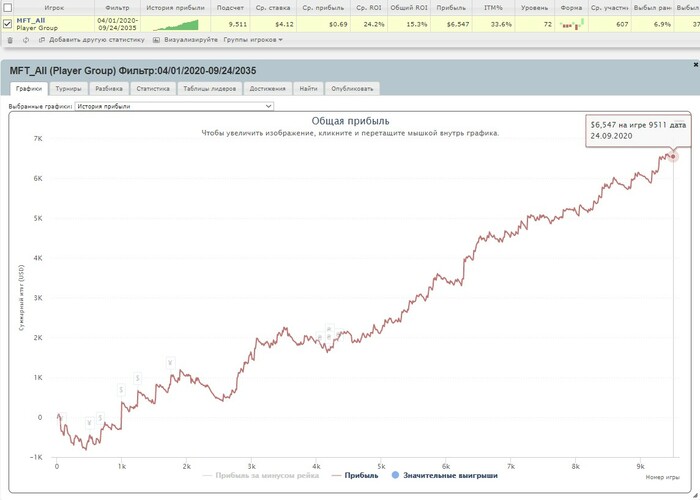700x500 pixels.
Task: Sort by the Фильтр column header
Action: 117,8
